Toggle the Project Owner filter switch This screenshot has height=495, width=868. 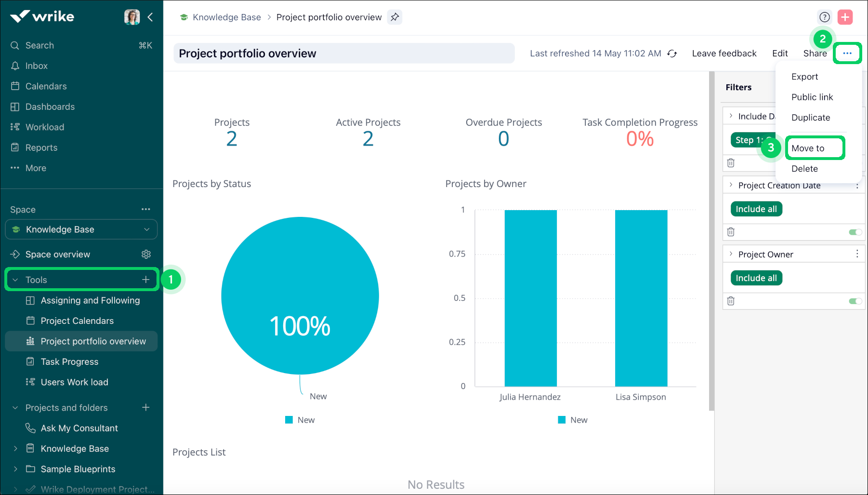[855, 301]
